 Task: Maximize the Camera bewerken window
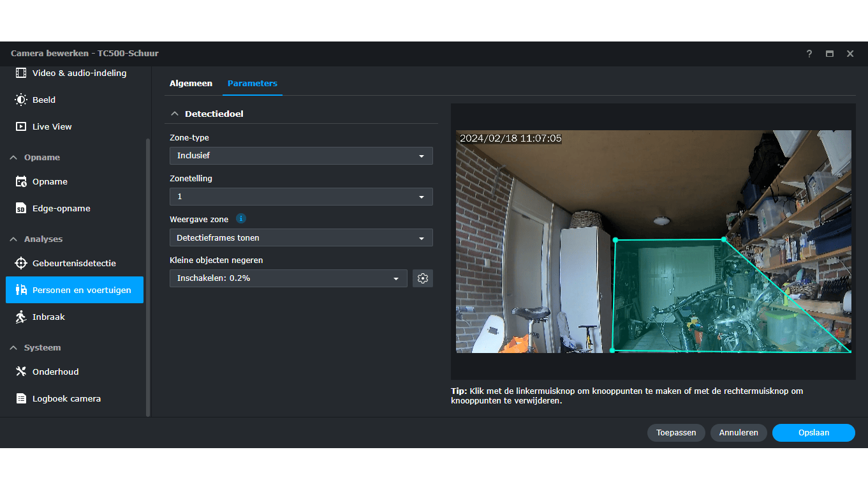pos(830,54)
